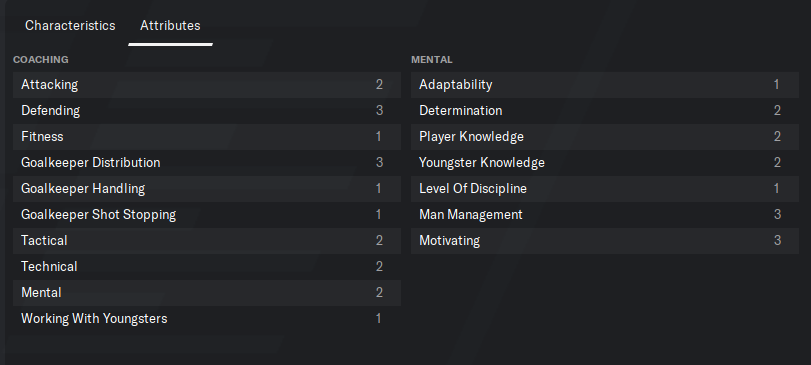Click the Defending attribute row

pos(207,111)
